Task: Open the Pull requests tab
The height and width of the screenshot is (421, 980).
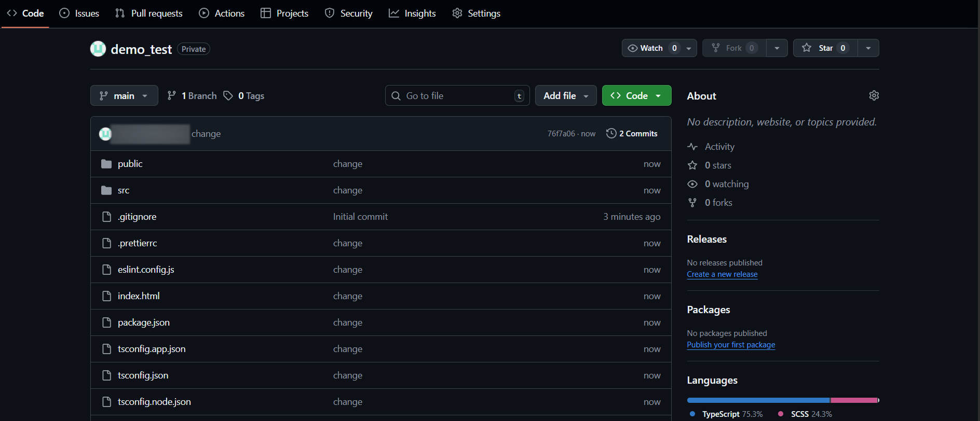Action: pos(149,13)
